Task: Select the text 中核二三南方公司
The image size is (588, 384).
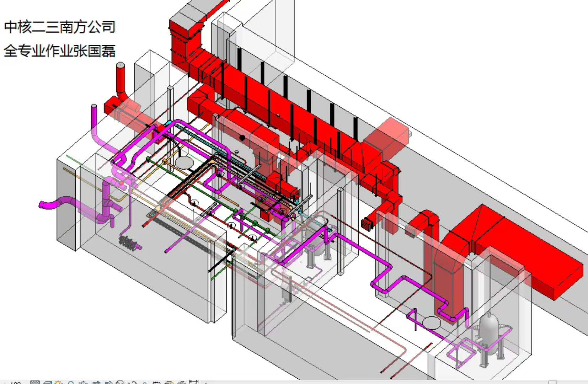Action: 60,27
